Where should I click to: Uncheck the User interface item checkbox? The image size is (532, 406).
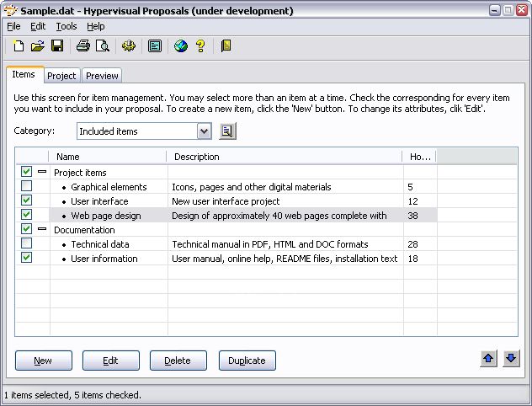pos(27,200)
